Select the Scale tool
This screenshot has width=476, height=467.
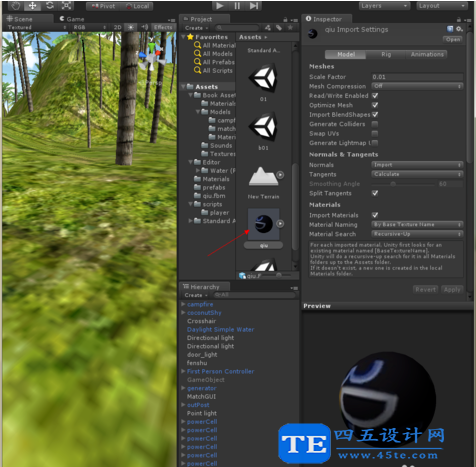point(66,6)
